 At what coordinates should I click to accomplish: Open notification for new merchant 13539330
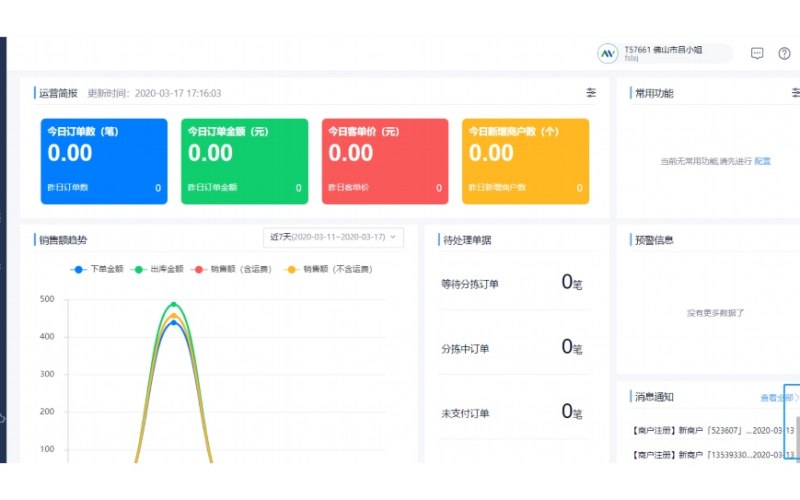click(x=713, y=455)
